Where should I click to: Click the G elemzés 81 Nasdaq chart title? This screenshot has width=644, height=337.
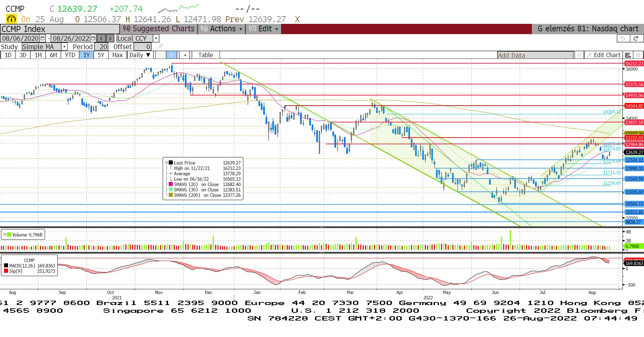pos(588,29)
